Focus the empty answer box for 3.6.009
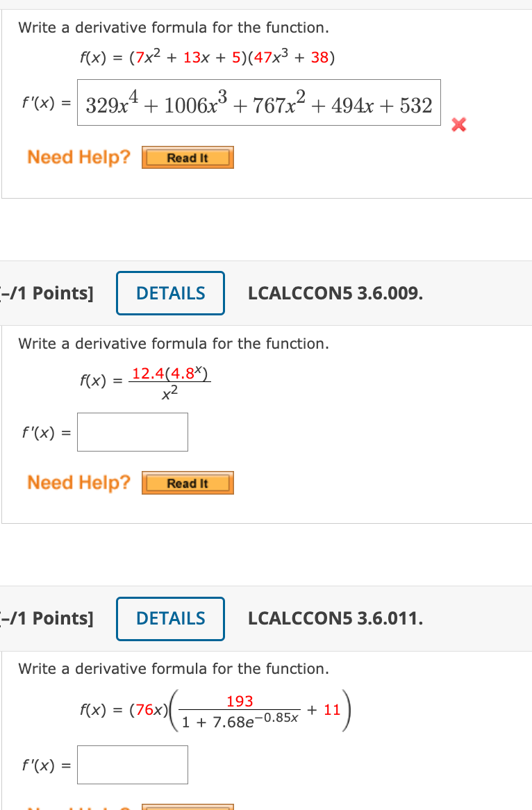The image size is (532, 810). 133,432
